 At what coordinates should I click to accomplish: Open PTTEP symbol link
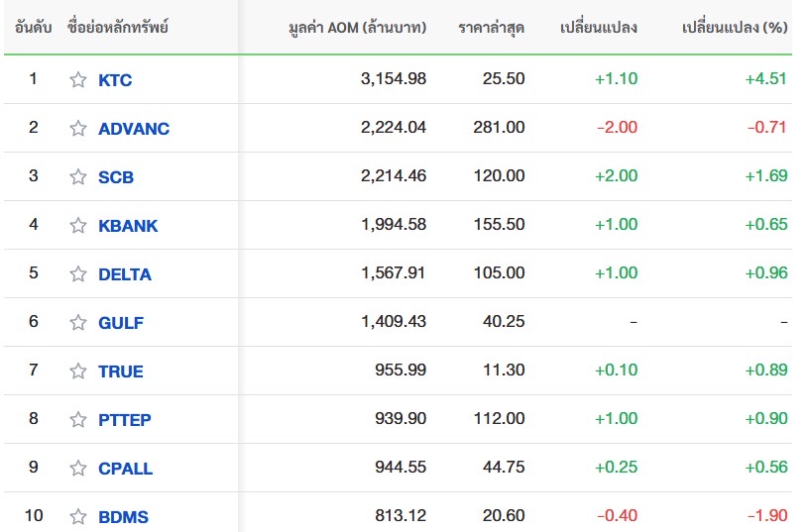pyautogui.click(x=125, y=419)
